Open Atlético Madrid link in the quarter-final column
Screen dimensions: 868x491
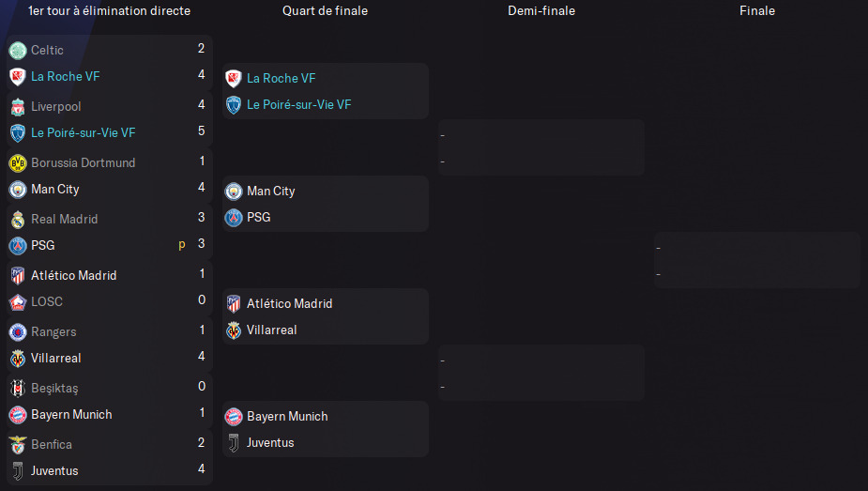click(289, 303)
